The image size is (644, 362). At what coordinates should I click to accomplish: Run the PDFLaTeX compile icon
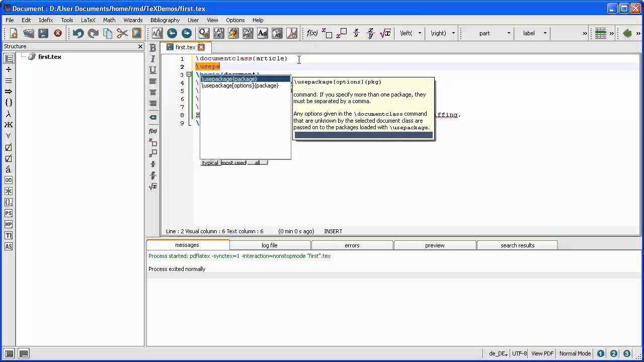point(277,33)
